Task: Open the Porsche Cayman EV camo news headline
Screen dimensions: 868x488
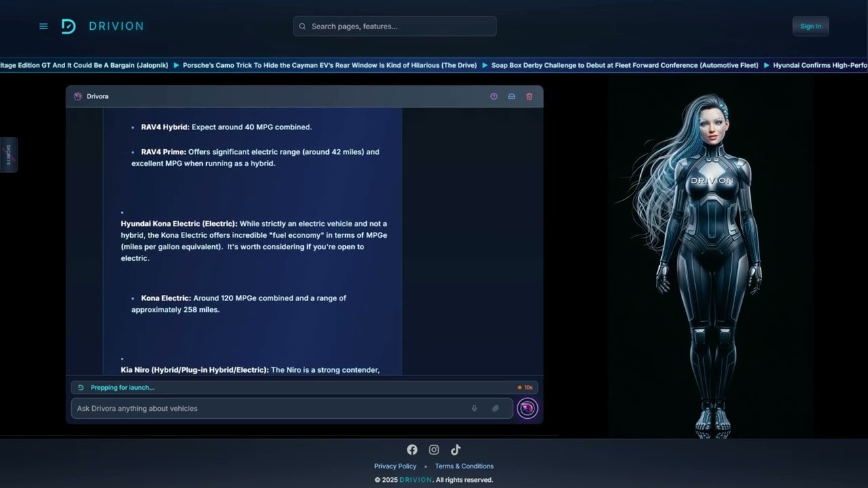Action: (330, 66)
